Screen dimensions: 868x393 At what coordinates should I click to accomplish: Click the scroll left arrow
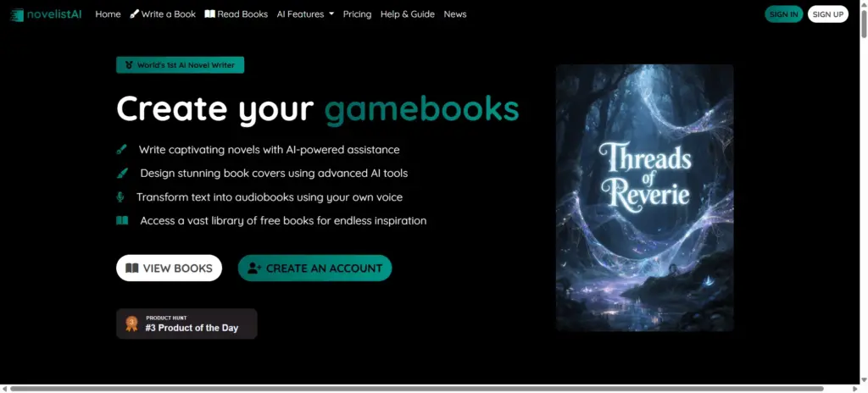(x=4, y=389)
